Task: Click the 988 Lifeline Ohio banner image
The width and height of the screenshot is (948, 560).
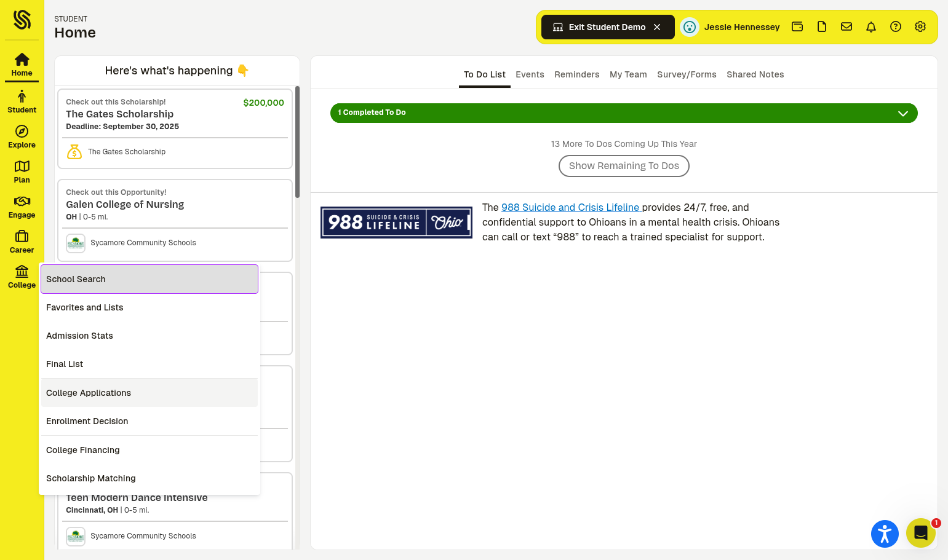Action: (396, 223)
